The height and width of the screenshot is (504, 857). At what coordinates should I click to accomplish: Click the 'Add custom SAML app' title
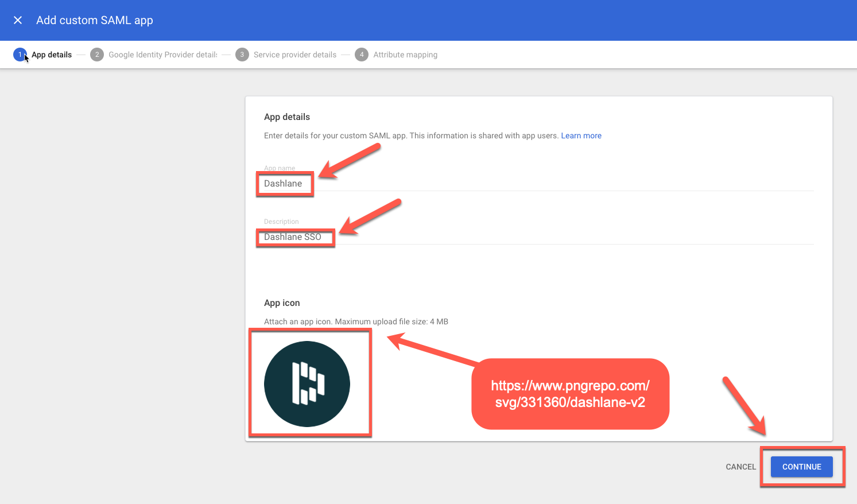[x=95, y=20]
